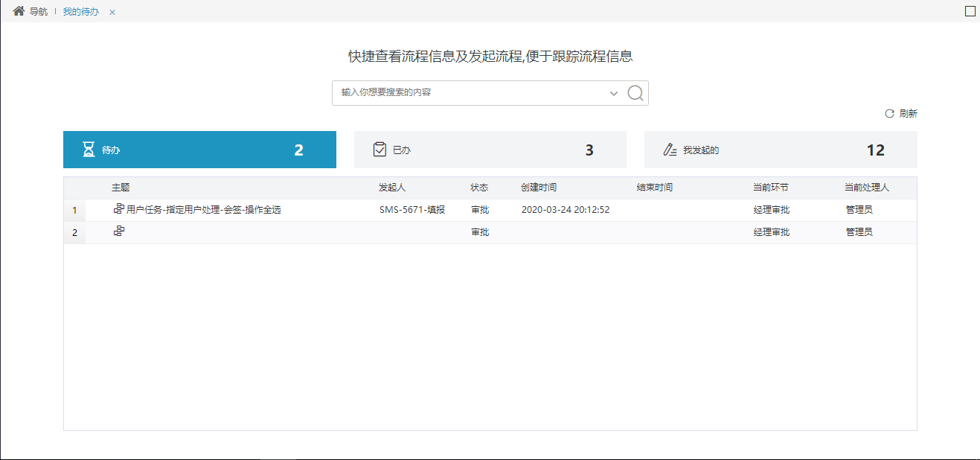This screenshot has height=460, width=980.
Task: Switch to the 我的待办 tab
Action: coord(81,12)
